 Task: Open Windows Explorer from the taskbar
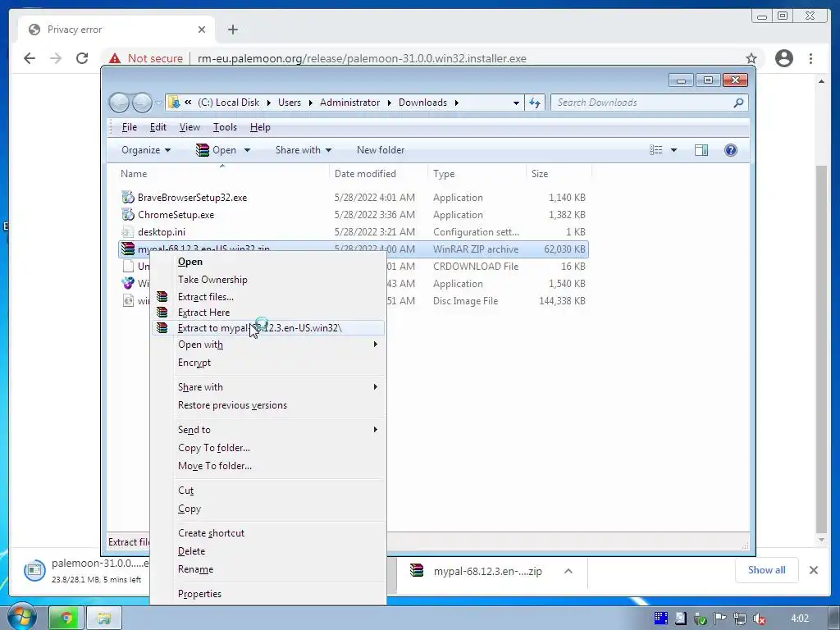pos(104,619)
